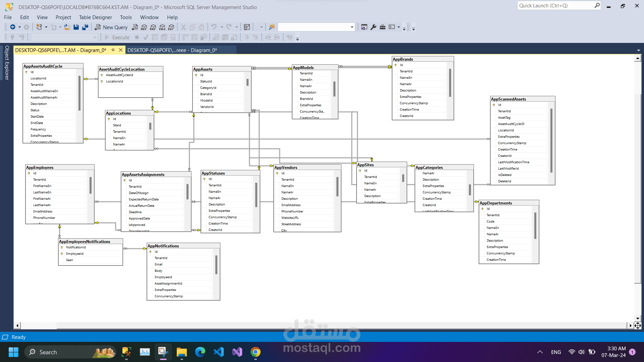644x362 pixels.
Task: Click the Find in Files icon
Action: (x=272, y=27)
